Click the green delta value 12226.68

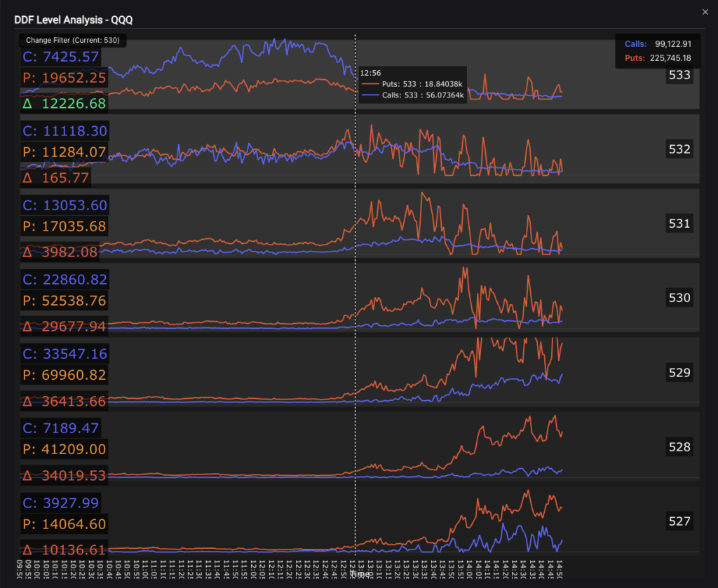[x=64, y=104]
